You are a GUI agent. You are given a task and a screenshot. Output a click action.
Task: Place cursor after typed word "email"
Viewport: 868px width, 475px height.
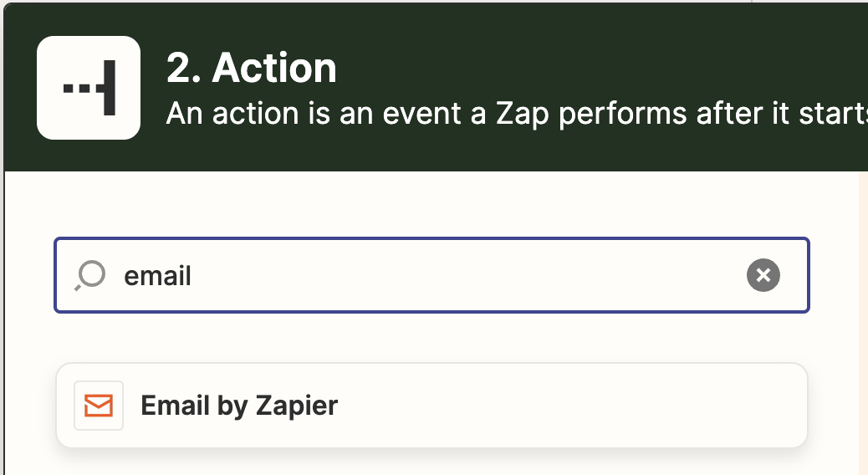(192, 276)
